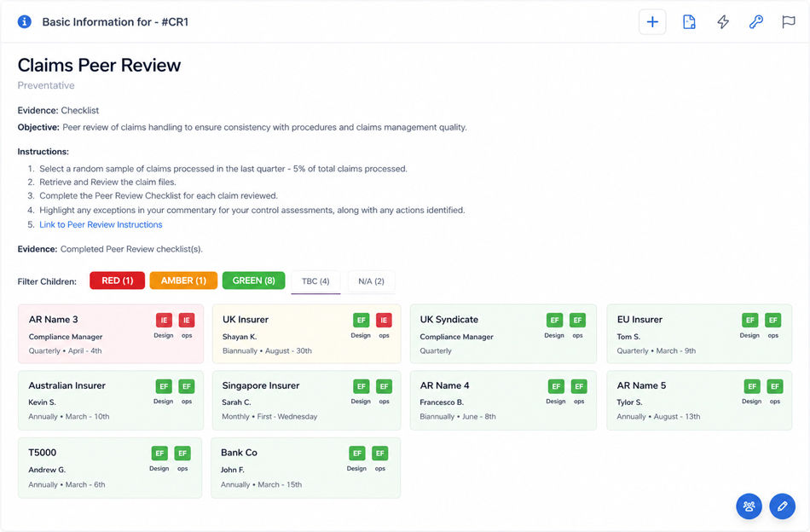
Task: Filter children by RED (1)
Action: pyautogui.click(x=118, y=280)
